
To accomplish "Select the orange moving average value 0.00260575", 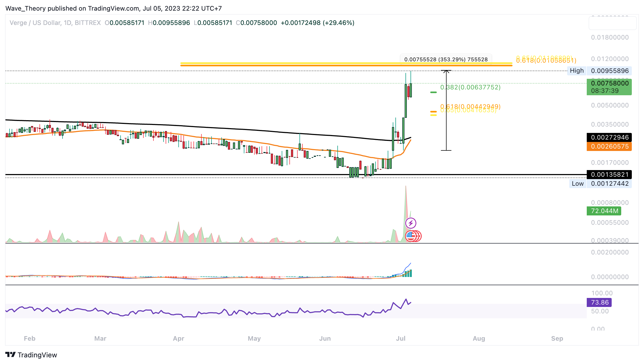I will coord(609,146).
